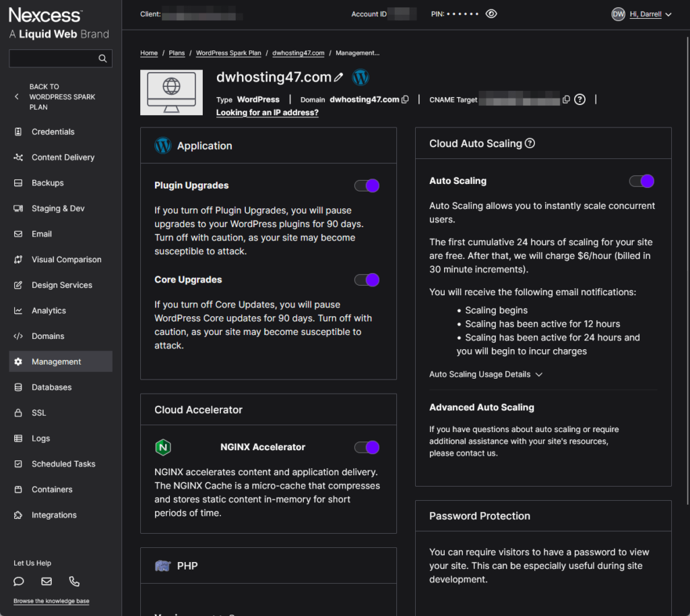This screenshot has height=616, width=690.
Task: Click the SSL padlock icon
Action: (x=18, y=412)
